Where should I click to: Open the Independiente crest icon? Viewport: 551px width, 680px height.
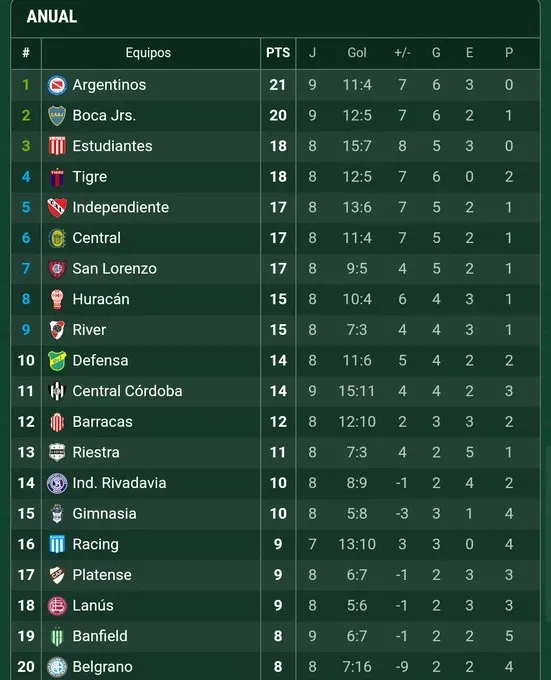(x=57, y=207)
